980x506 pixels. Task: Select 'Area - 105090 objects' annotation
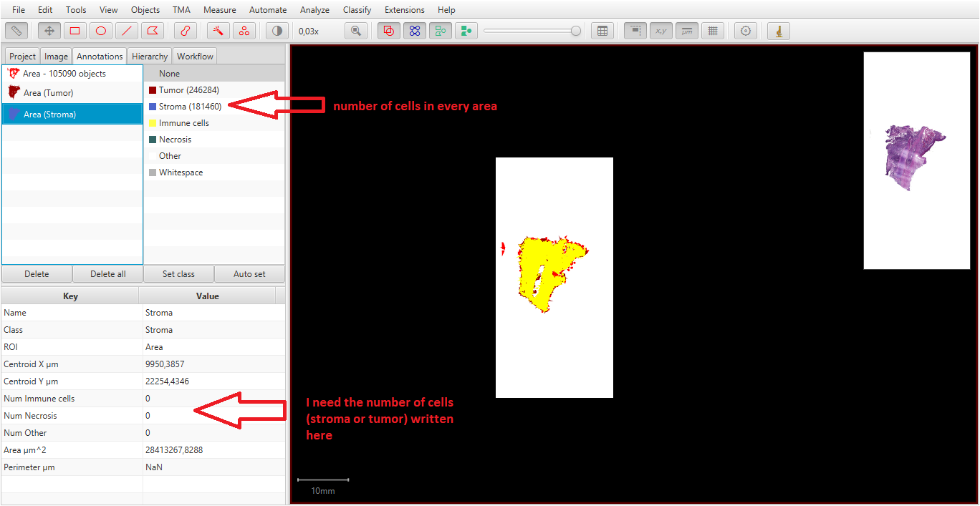pyautogui.click(x=72, y=74)
